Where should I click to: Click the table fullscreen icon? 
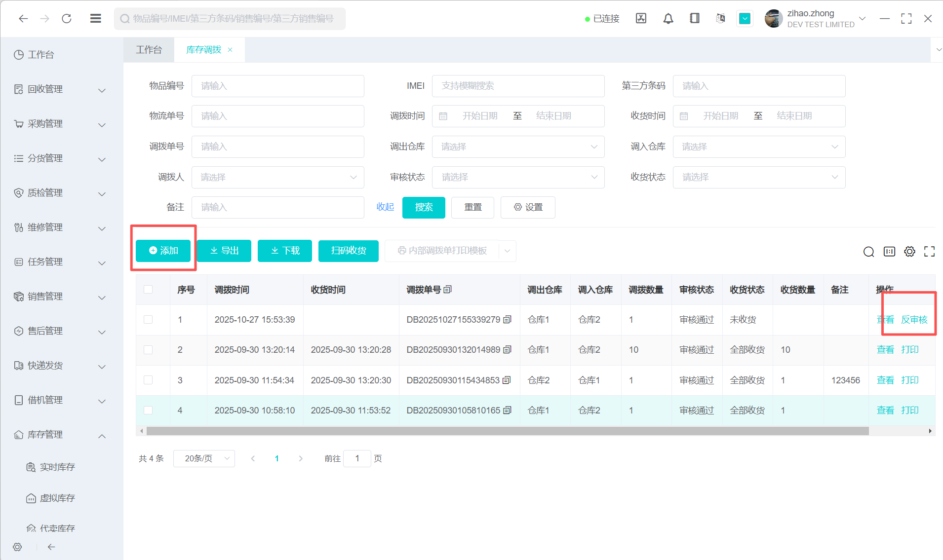coord(929,252)
